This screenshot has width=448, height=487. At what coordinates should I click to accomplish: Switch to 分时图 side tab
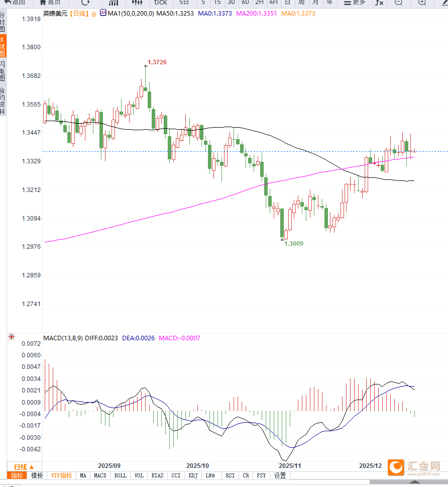3,23
